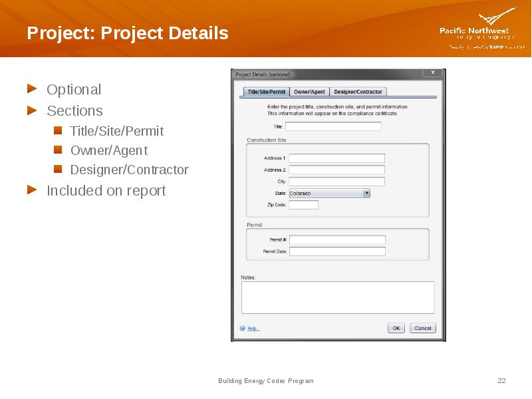Click the Permit # input field

[337, 240]
